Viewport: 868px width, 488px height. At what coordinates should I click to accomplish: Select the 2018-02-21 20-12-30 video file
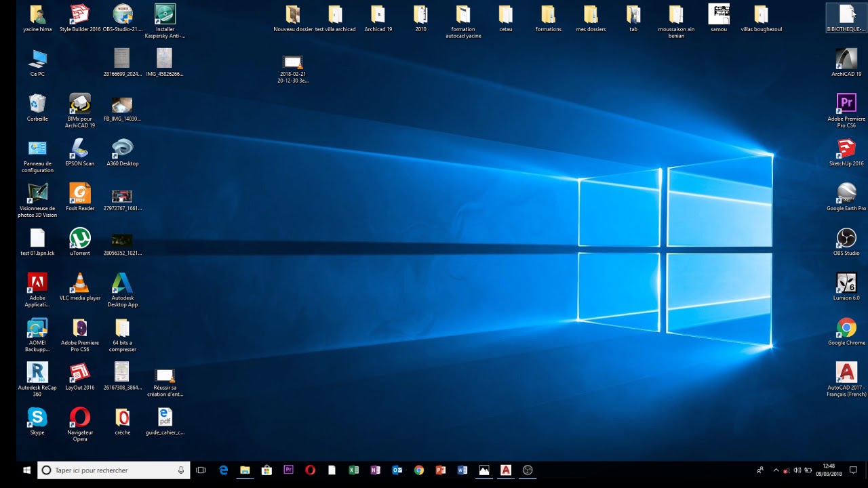click(293, 68)
